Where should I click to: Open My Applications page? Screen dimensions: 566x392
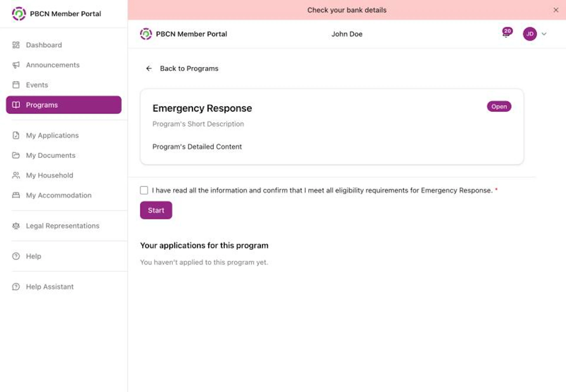click(x=64, y=135)
